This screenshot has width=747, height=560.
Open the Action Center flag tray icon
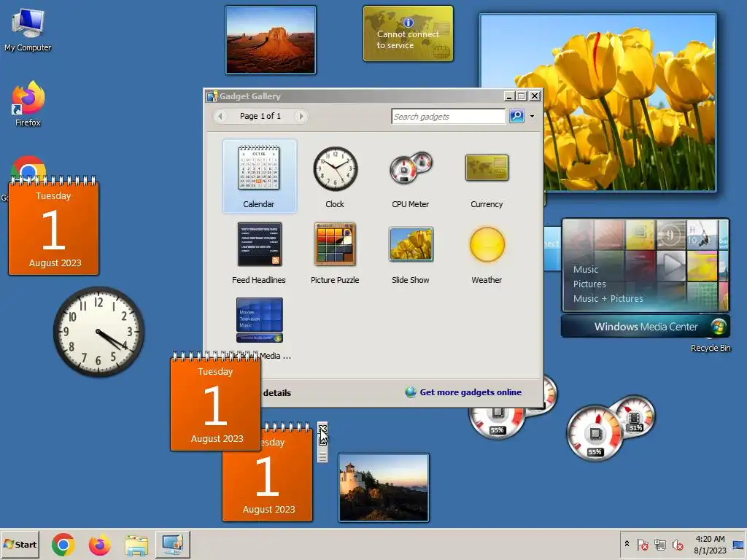642,544
